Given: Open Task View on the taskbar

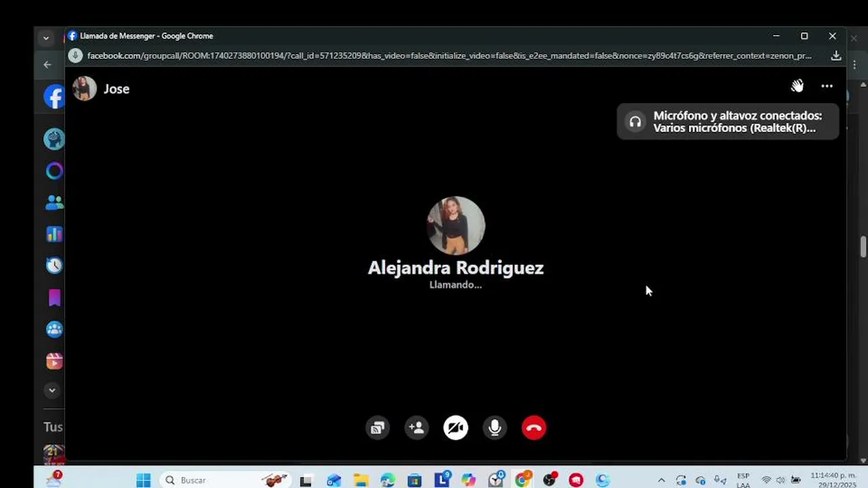Looking at the screenshot, I should (307, 480).
